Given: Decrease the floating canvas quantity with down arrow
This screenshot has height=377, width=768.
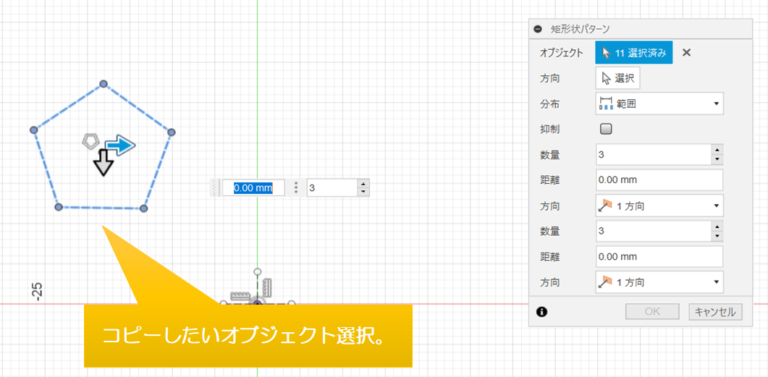Looking at the screenshot, I should click(363, 191).
